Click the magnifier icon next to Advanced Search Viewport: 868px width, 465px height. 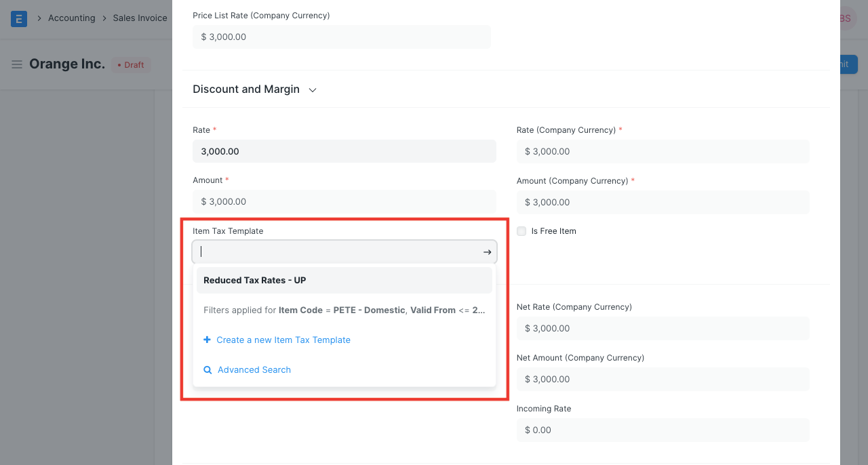(x=208, y=369)
